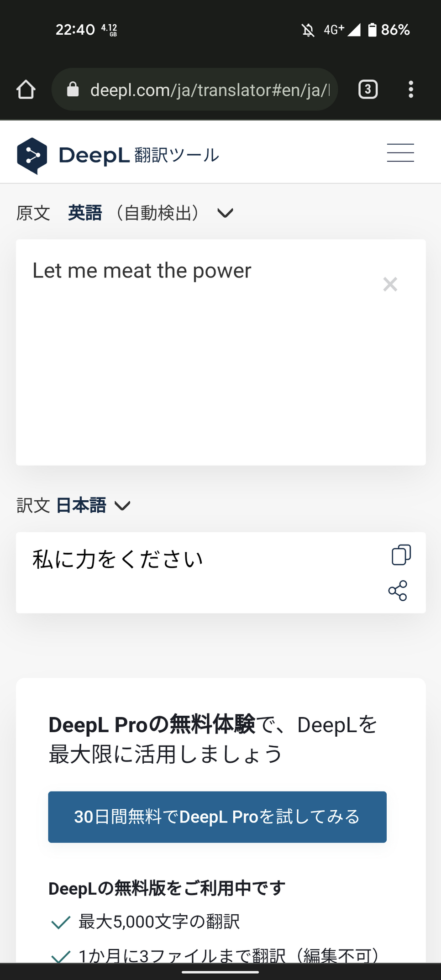Select the 英語 source language label
Image resolution: width=441 pixels, height=980 pixels.
click(85, 213)
